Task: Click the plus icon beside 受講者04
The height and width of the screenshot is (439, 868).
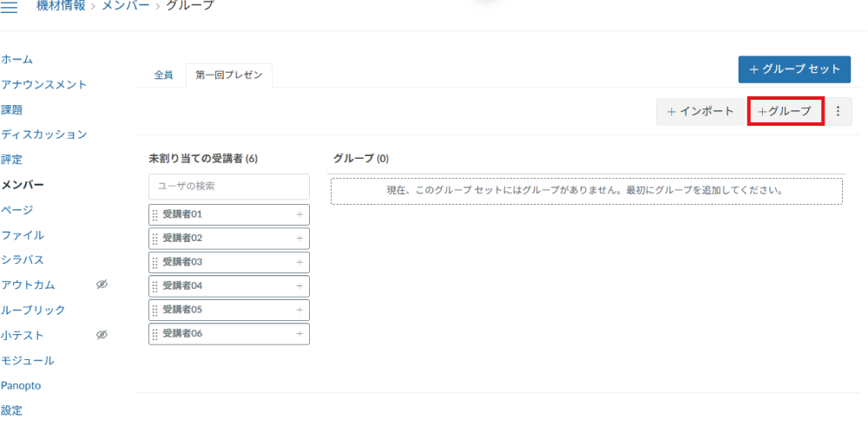Action: point(299,286)
